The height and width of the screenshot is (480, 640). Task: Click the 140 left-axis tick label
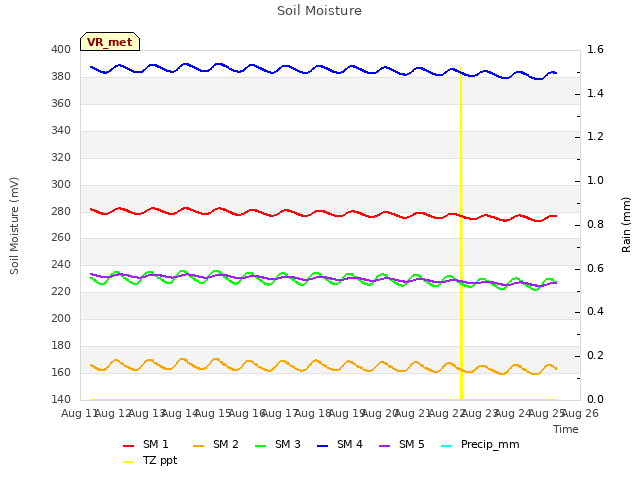click(x=61, y=399)
